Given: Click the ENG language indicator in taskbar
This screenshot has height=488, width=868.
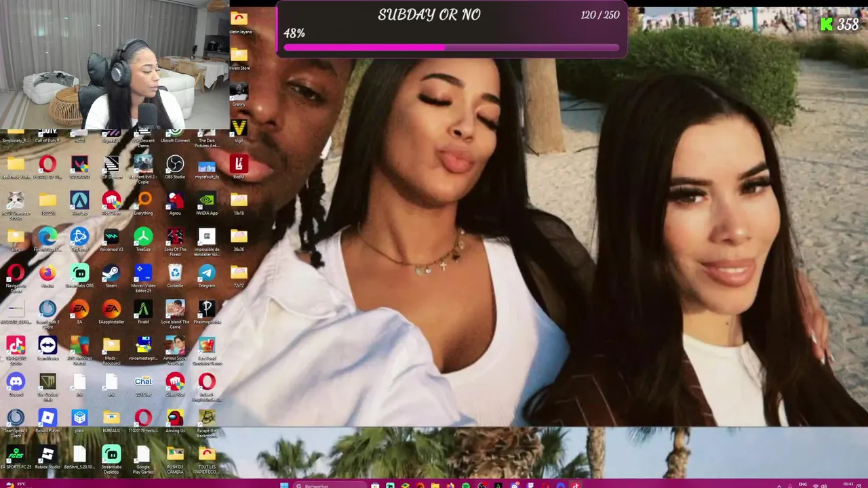Looking at the screenshot, I should (x=803, y=485).
